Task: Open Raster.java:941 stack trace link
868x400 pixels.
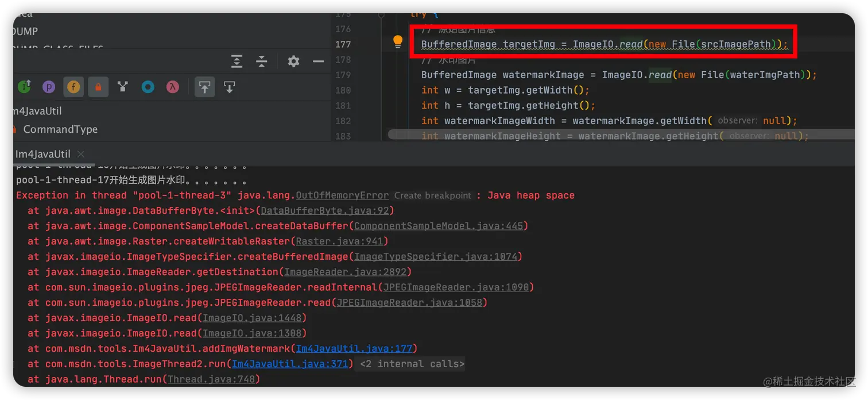Action: [340, 241]
